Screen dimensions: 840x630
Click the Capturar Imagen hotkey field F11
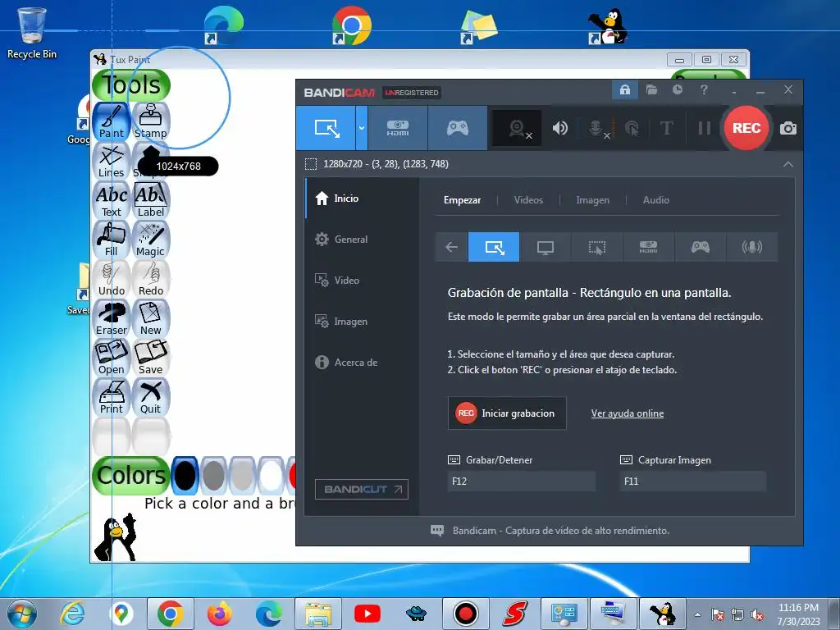pyautogui.click(x=692, y=481)
